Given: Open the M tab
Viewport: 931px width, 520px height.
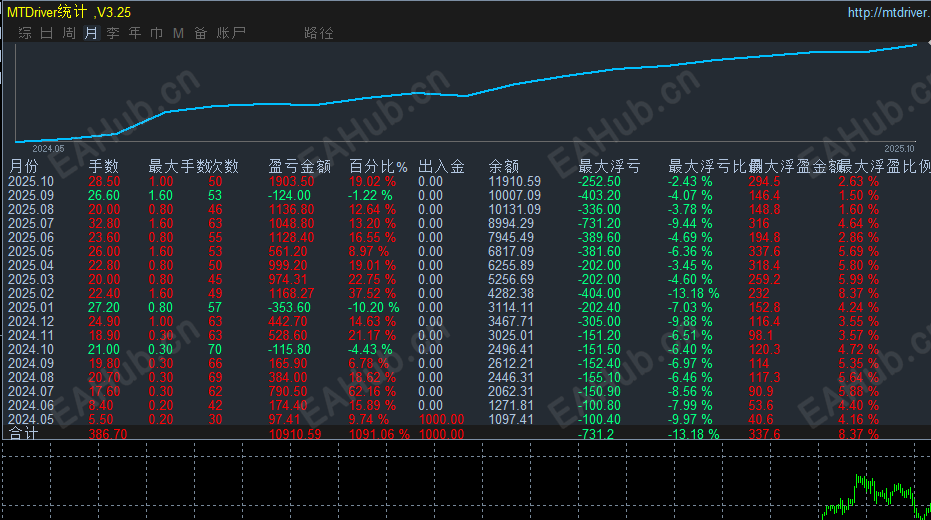Looking at the screenshot, I should (x=178, y=33).
